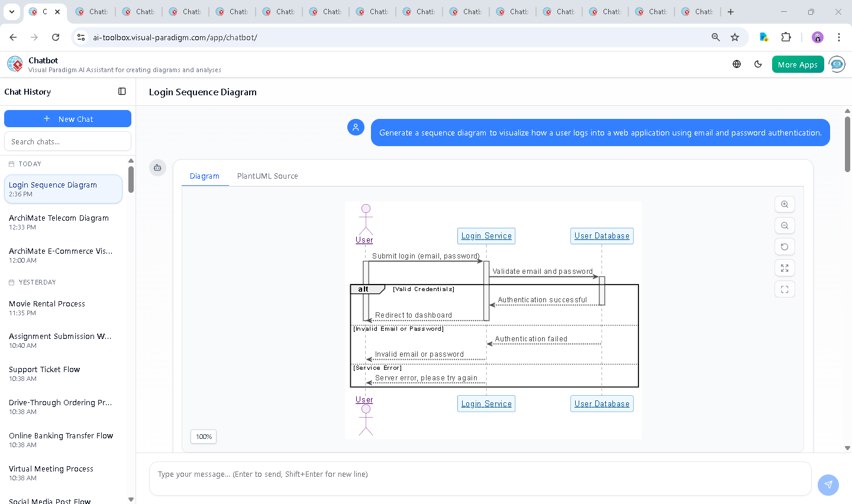Image resolution: width=852 pixels, height=504 pixels.
Task: Zoom out of the sequence diagram
Action: [x=785, y=225]
